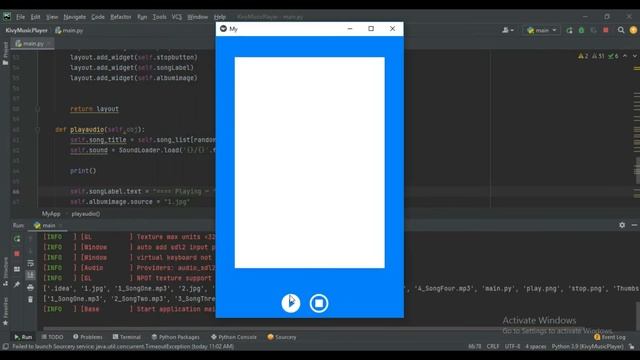Open the Window menu

pyautogui.click(x=198, y=17)
